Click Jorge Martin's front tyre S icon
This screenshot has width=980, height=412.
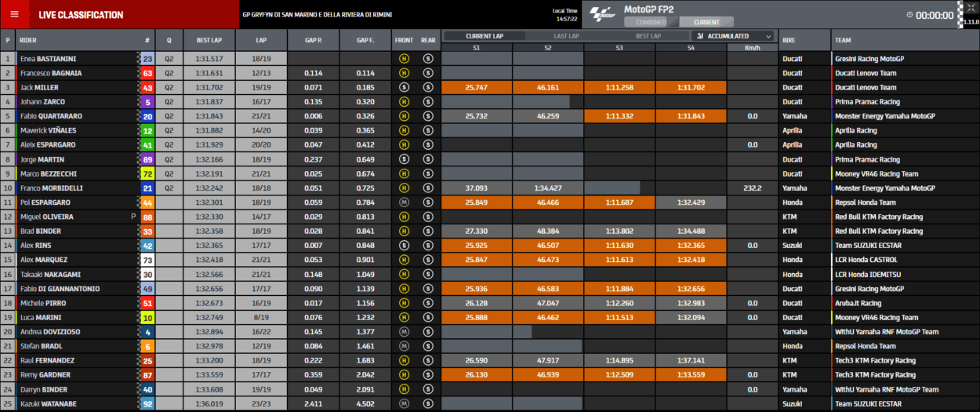click(405, 159)
